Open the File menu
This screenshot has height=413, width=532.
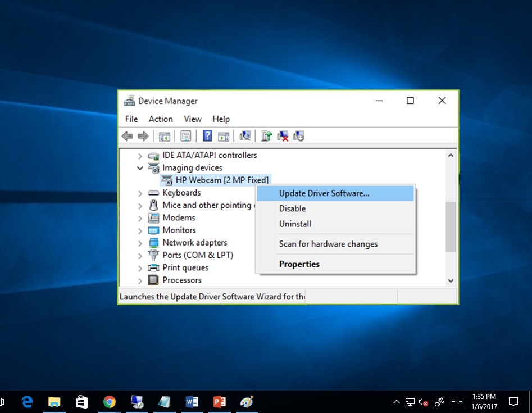pos(131,119)
